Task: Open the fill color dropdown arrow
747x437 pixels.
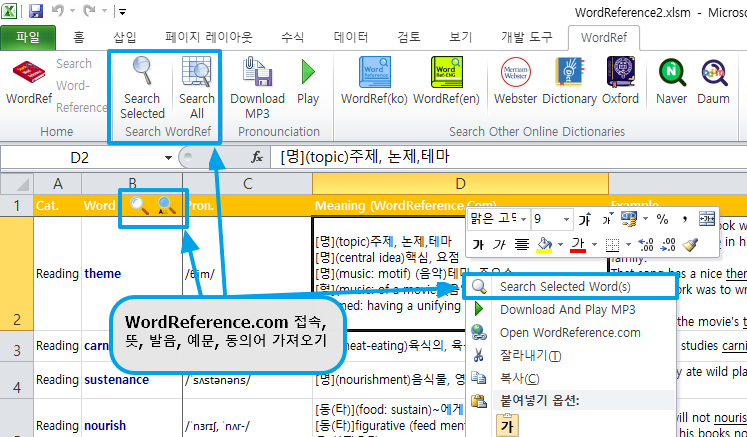Action: click(x=561, y=245)
